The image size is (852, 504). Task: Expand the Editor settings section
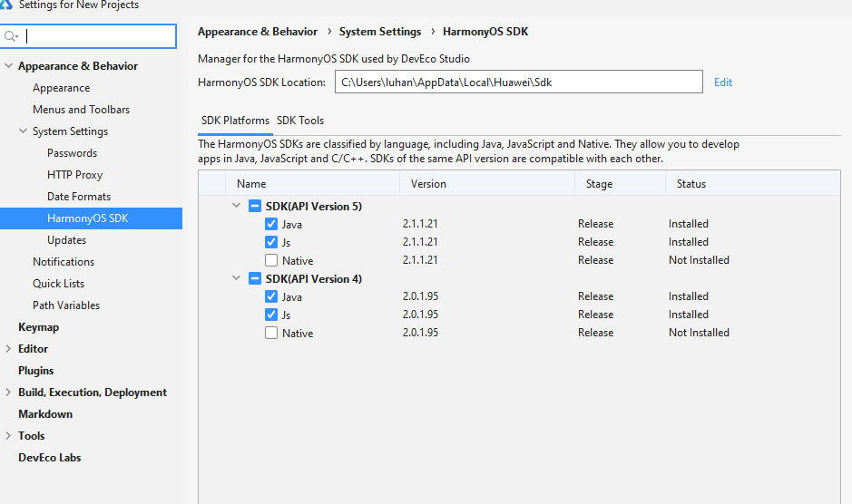[x=8, y=349]
